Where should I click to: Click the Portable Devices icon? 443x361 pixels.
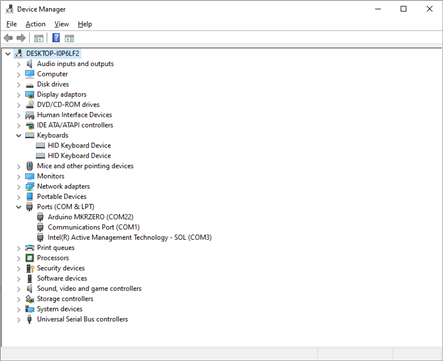[x=30, y=197]
